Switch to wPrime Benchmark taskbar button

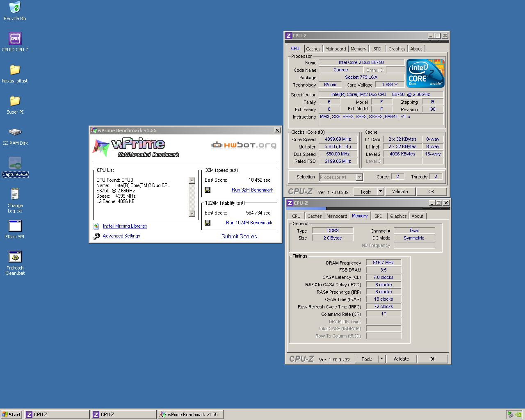coord(190,415)
